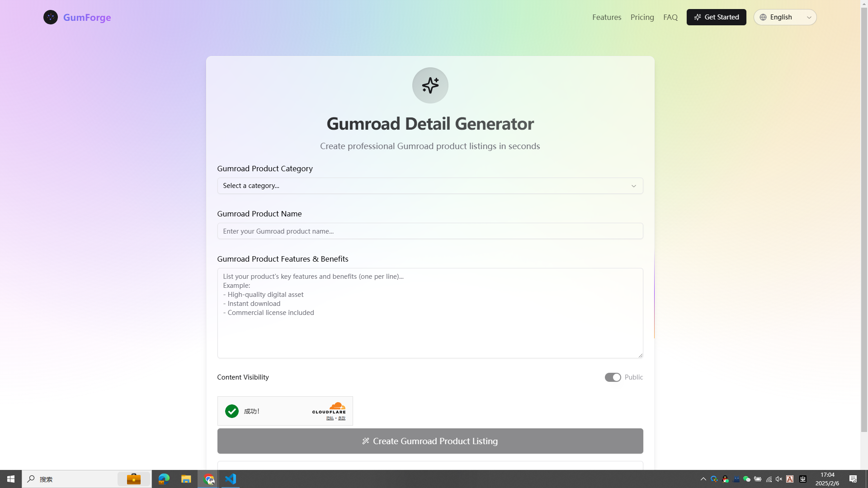Click the Chrome icon in the taskbar

pos(209,479)
